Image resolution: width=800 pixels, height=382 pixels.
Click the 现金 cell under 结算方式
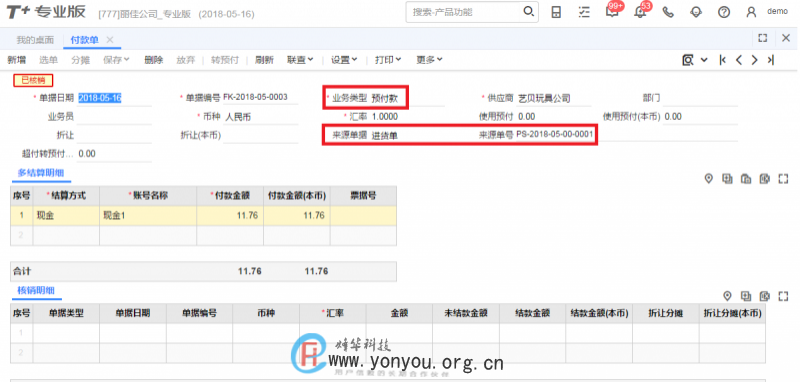(x=66, y=216)
